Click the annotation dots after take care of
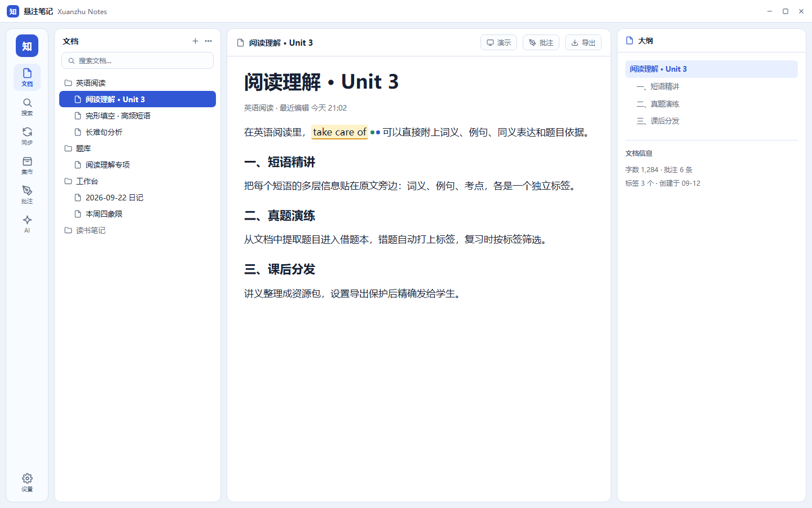The width and height of the screenshot is (812, 508). (x=375, y=133)
